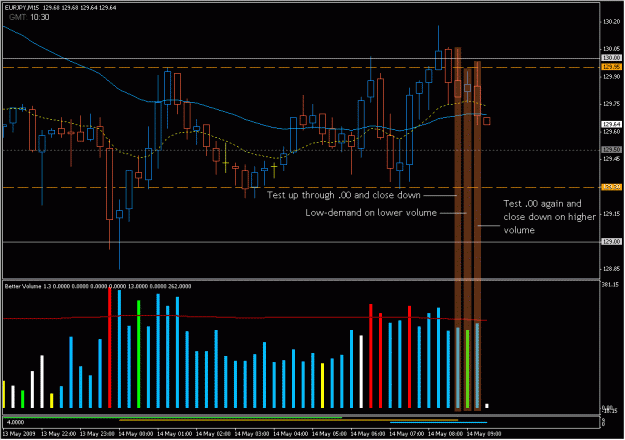The image size is (625, 440).
Task: Select the 130.05 price axis label
Action: click(611, 49)
